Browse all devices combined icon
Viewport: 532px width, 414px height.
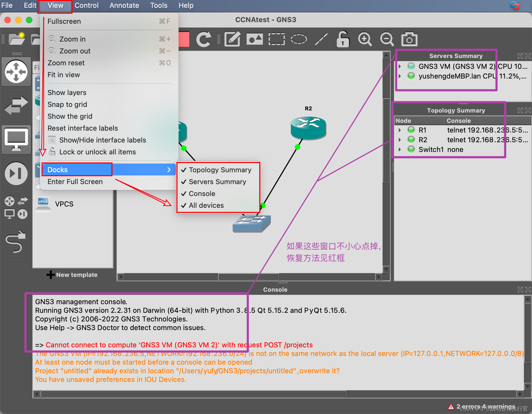click(x=16, y=208)
